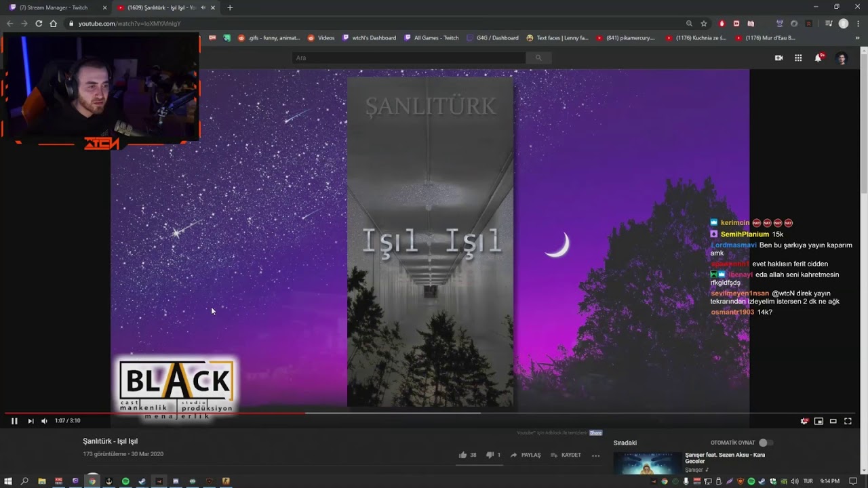Open pikamercury bookmark
868x488 pixels.
point(626,38)
